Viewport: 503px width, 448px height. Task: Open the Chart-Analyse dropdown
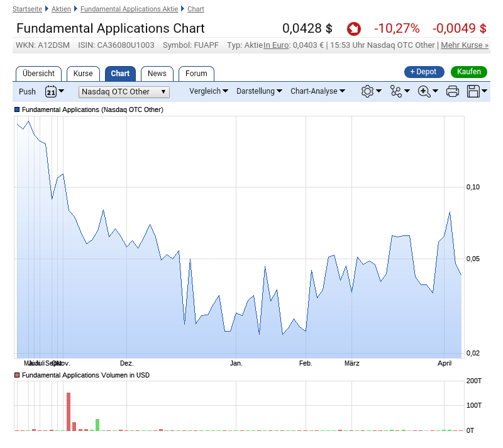318,91
